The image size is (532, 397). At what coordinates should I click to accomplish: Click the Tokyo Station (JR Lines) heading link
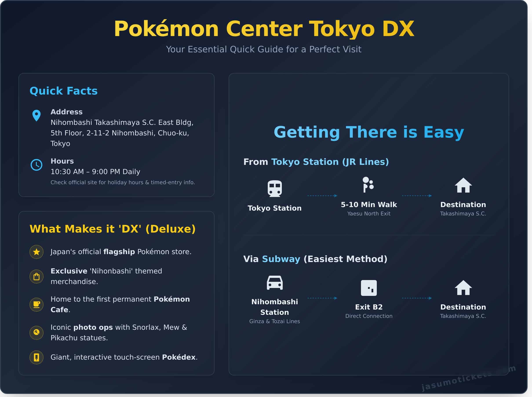(x=330, y=162)
